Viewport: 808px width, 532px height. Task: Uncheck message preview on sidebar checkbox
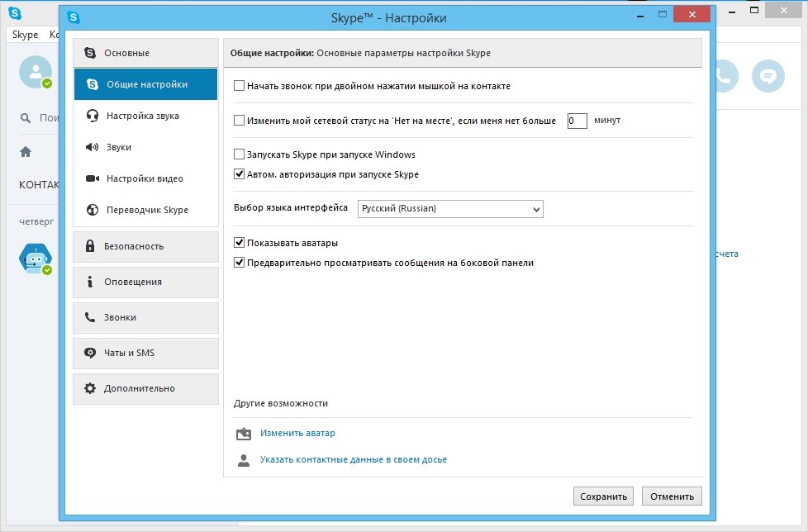click(x=239, y=263)
